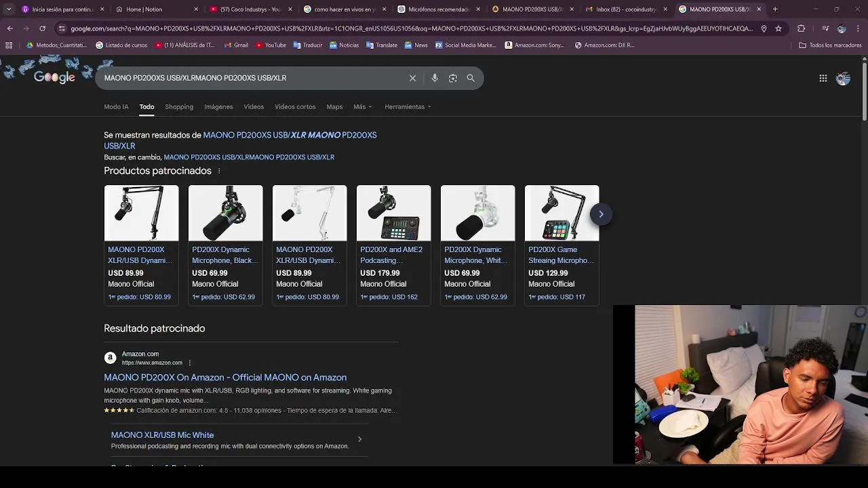Screen dimensions: 868x488
Task: Open media controls icon in toolbar
Action: [825, 28]
